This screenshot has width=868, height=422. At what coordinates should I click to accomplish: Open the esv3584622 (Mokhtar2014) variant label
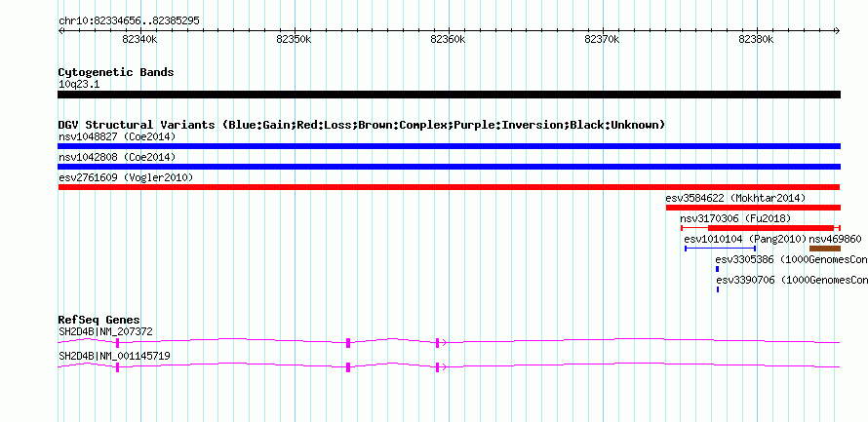pyautogui.click(x=735, y=198)
